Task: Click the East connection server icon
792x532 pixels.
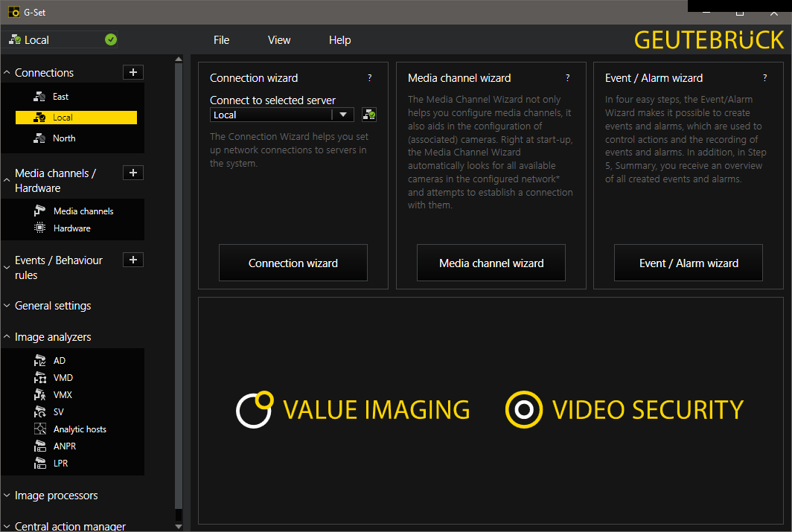Action: point(39,97)
